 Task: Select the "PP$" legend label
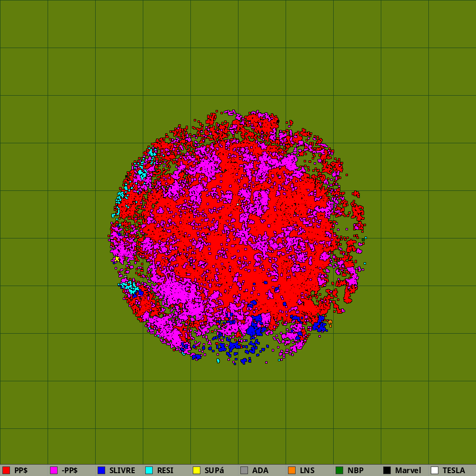pos(21,470)
